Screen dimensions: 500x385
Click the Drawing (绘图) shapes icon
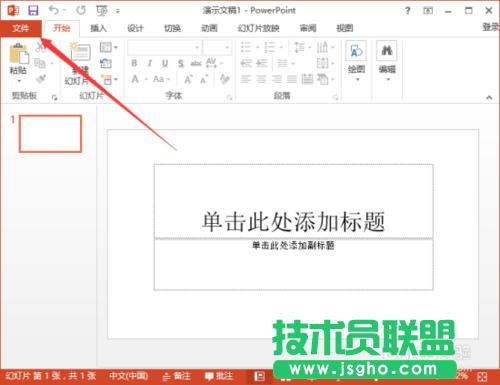pos(356,50)
